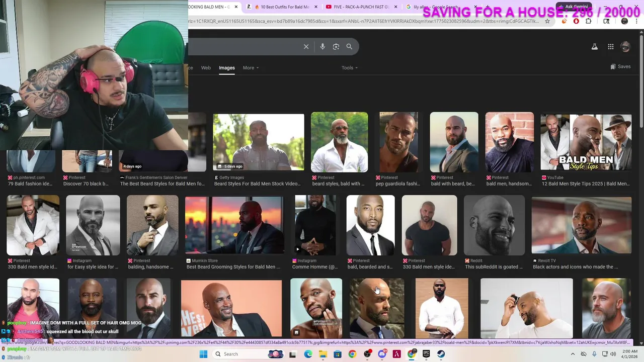This screenshot has height=362, width=644.
Task: Close the 10 Best Outfits tab
Action: pyautogui.click(x=316, y=7)
